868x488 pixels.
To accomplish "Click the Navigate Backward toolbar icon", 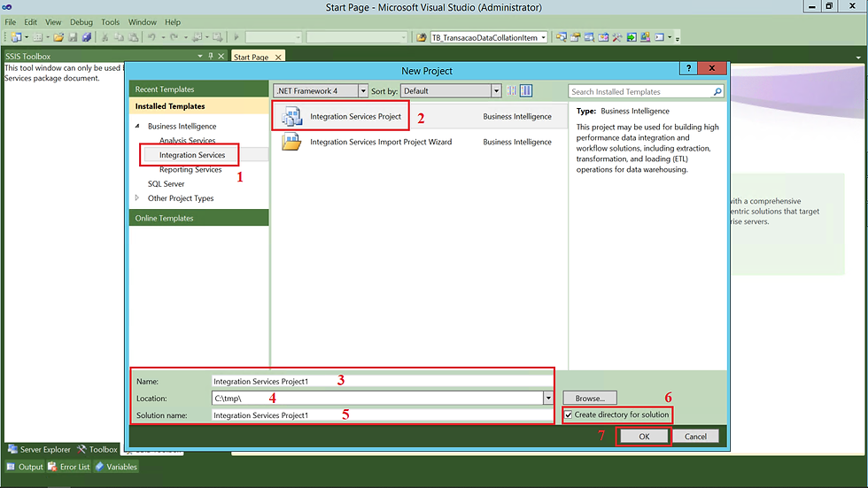I will coord(197,37).
